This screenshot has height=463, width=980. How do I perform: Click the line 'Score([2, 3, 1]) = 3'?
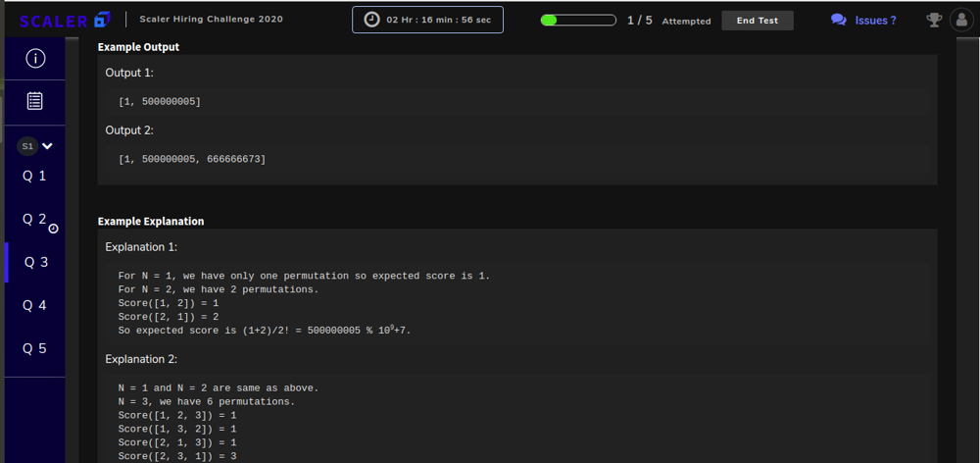176,457
